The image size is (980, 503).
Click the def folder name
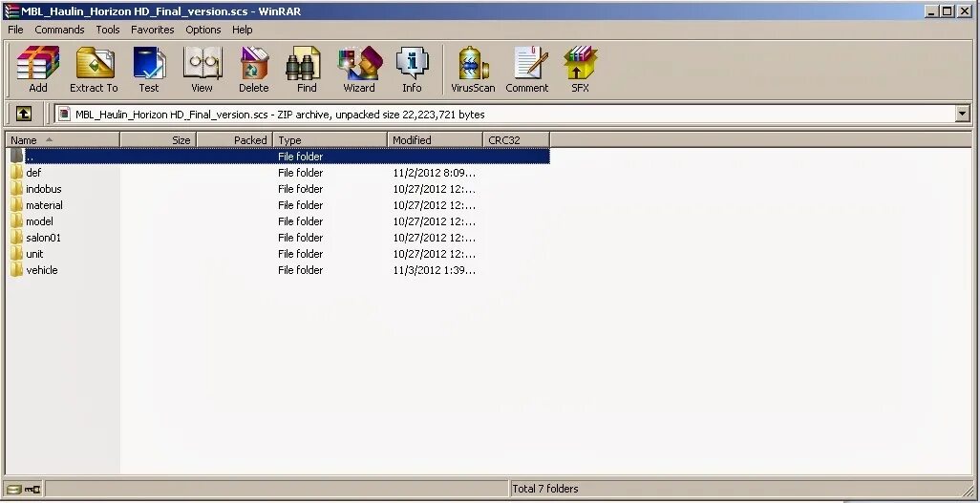[33, 173]
